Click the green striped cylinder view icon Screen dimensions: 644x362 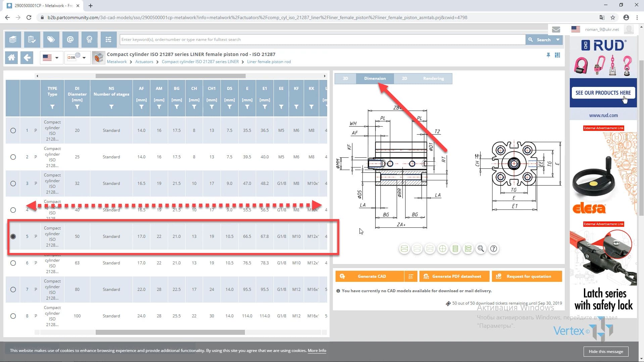[x=455, y=249]
